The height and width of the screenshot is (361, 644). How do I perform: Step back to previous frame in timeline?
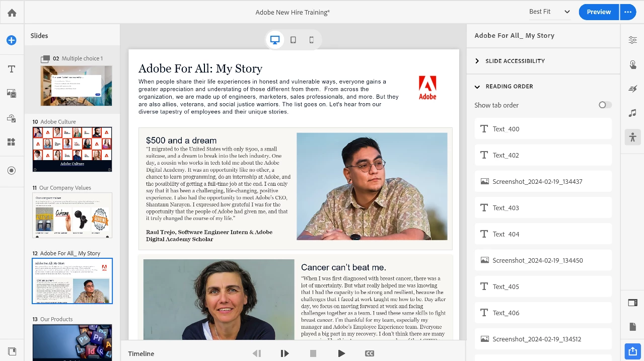257,353
